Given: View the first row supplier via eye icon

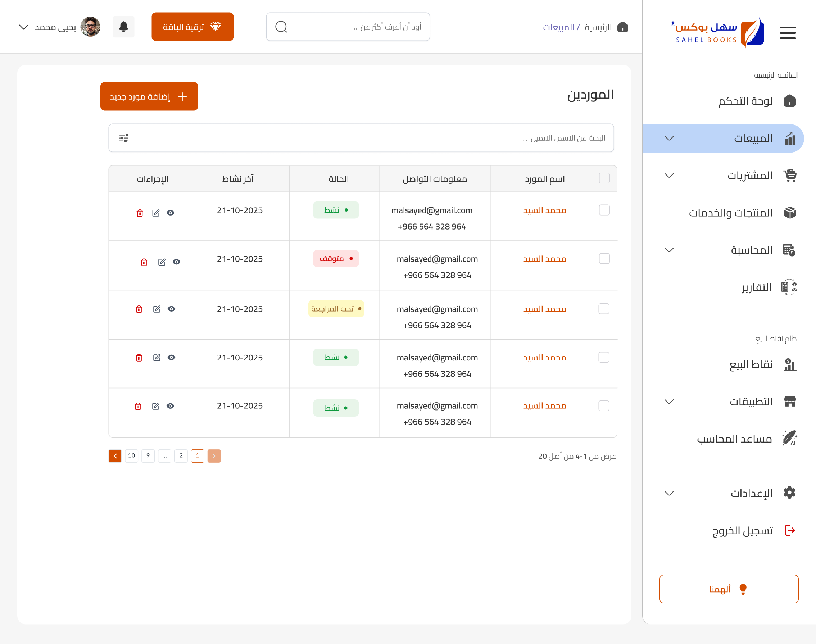Looking at the screenshot, I should coord(171,213).
